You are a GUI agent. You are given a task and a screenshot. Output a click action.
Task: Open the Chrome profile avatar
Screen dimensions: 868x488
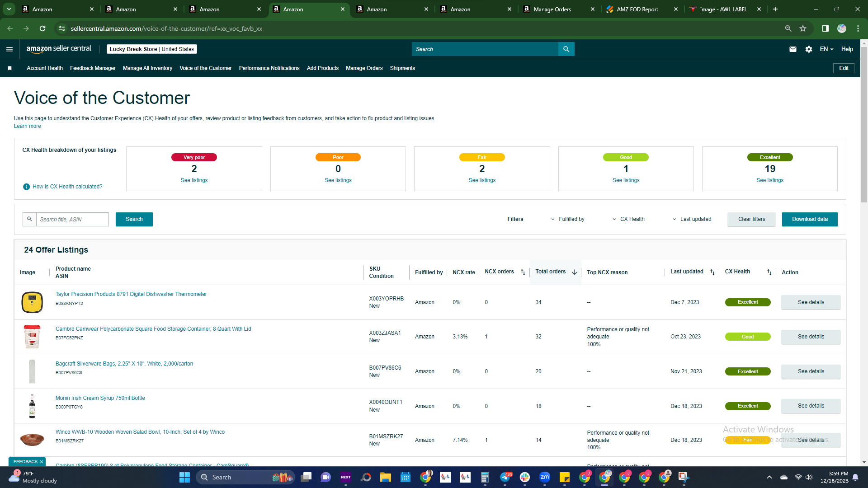842,28
